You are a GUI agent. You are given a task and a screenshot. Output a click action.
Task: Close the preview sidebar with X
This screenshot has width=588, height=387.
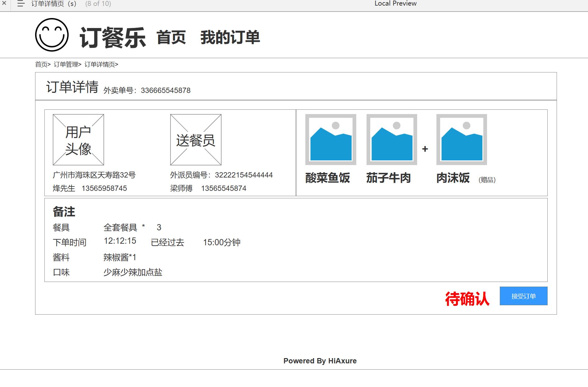point(4,3)
